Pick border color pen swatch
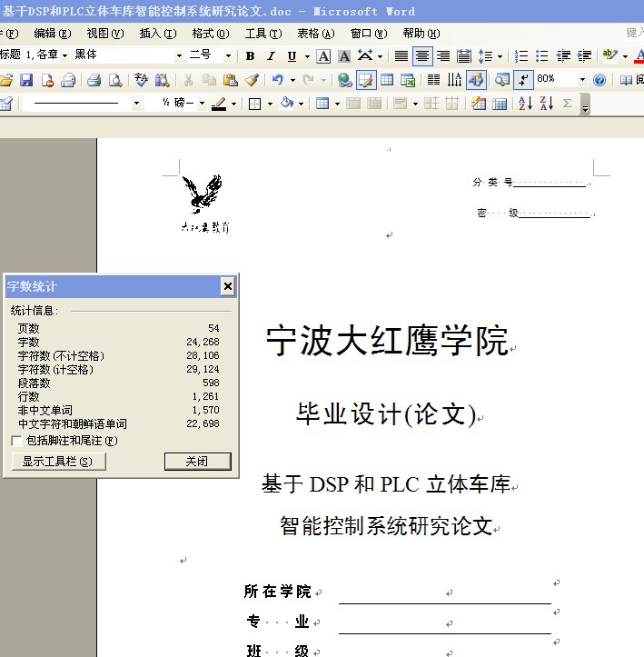 click(219, 103)
